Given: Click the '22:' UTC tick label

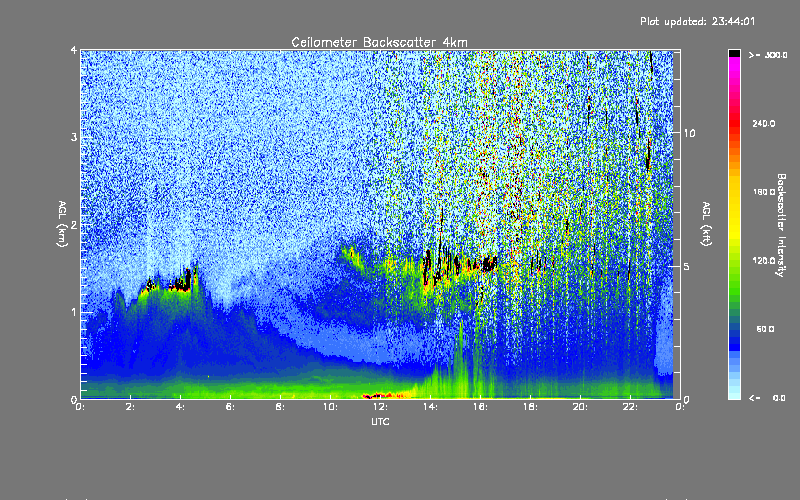Looking at the screenshot, I should 631,407.
